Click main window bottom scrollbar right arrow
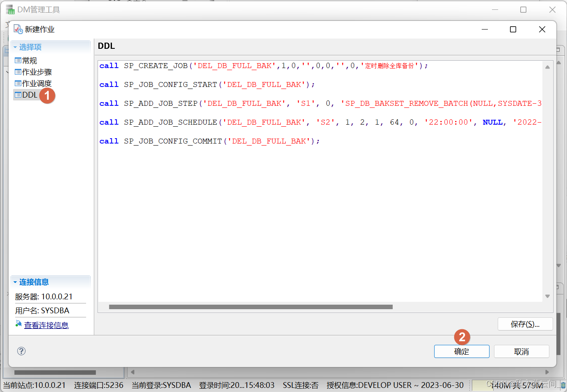Image resolution: width=567 pixels, height=392 pixels. click(547, 372)
